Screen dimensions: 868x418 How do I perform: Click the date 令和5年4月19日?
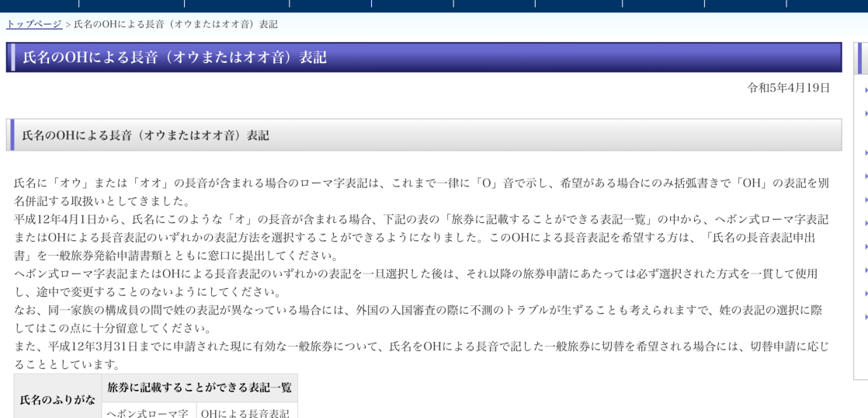point(788,88)
